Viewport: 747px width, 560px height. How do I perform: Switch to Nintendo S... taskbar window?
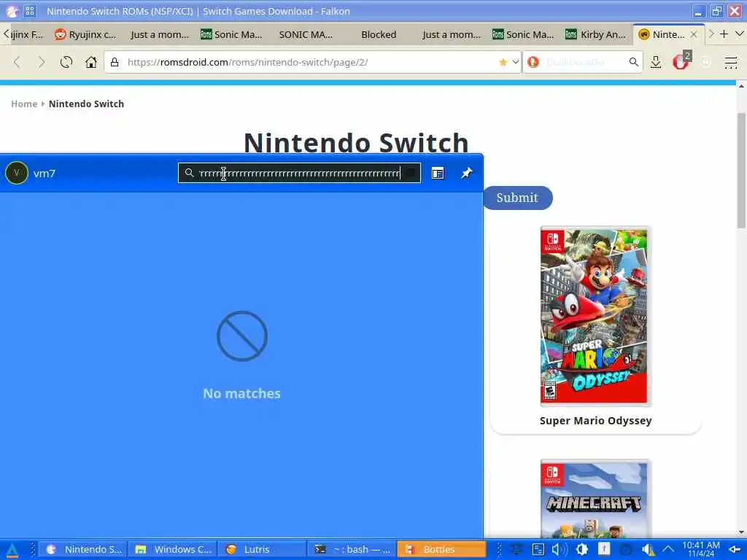[x=83, y=550]
